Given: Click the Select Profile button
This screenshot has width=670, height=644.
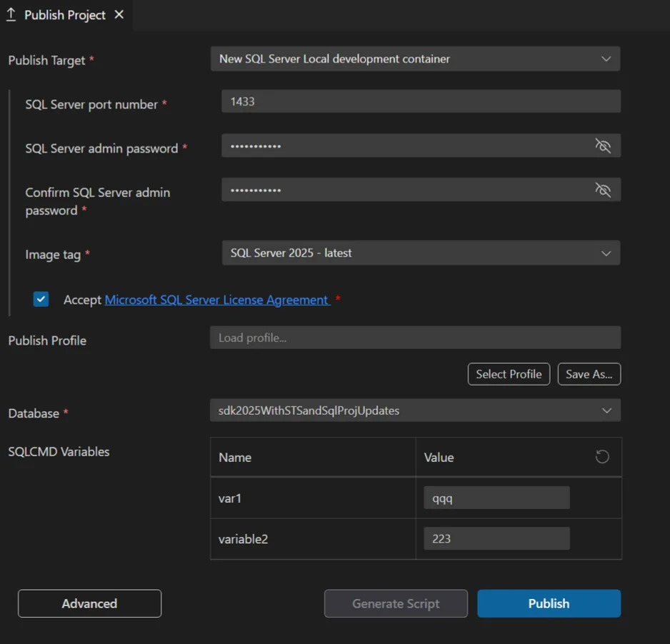Looking at the screenshot, I should (509, 373).
